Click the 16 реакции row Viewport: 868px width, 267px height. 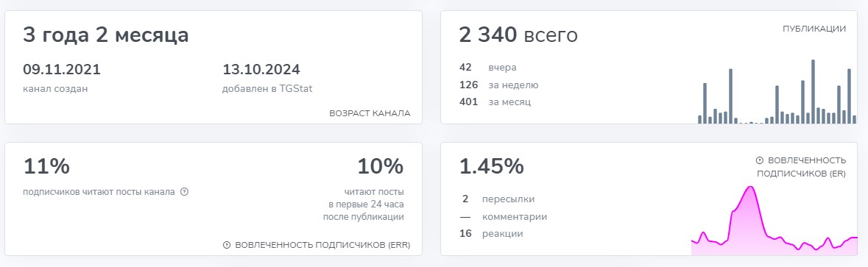point(491,234)
